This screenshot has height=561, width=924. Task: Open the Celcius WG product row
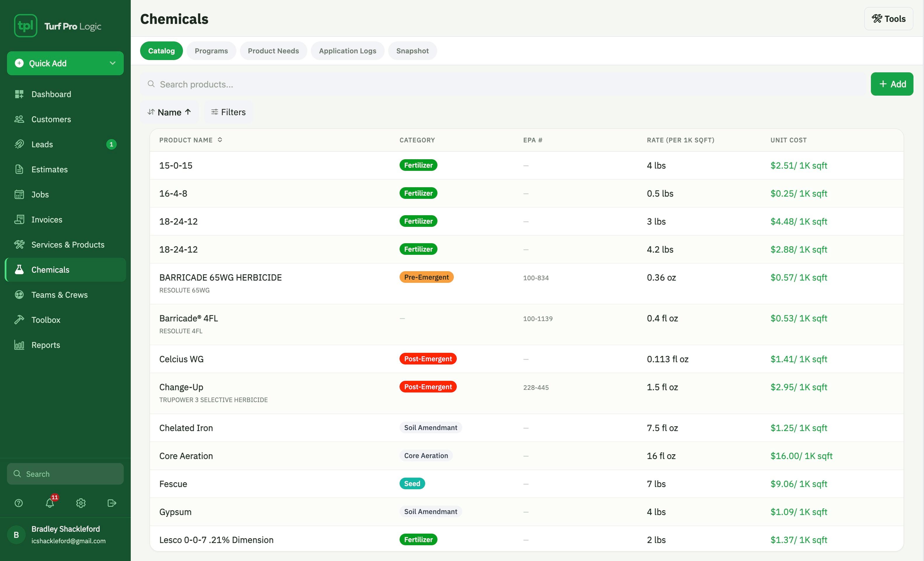526,359
